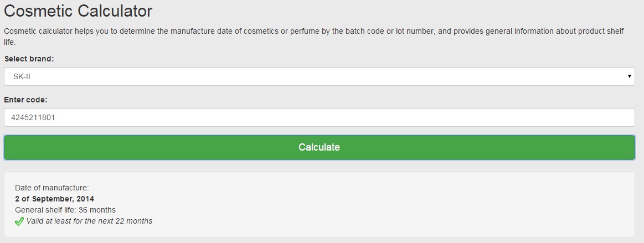Click the 2 of September, 2014 date
This screenshot has width=644, height=243.
54,199
